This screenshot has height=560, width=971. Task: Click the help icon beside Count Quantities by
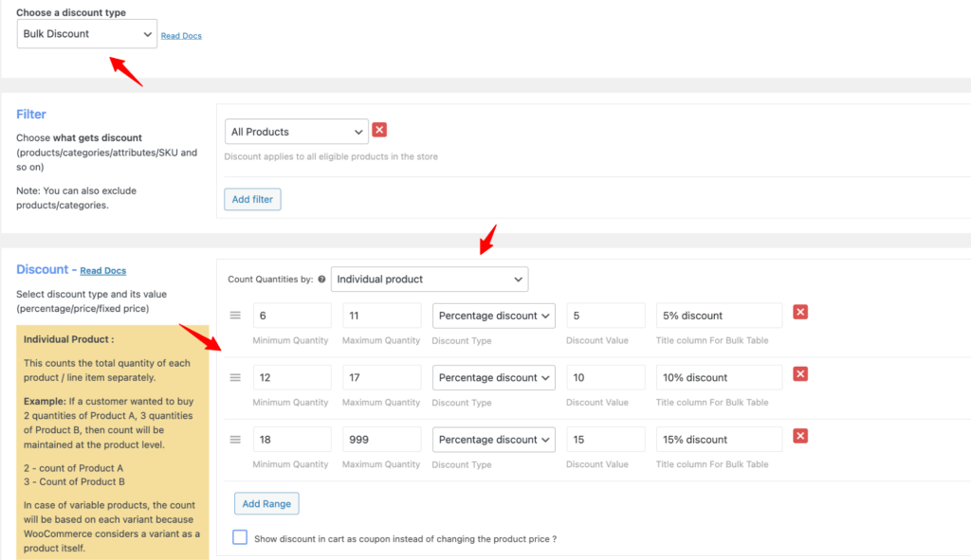(x=321, y=280)
